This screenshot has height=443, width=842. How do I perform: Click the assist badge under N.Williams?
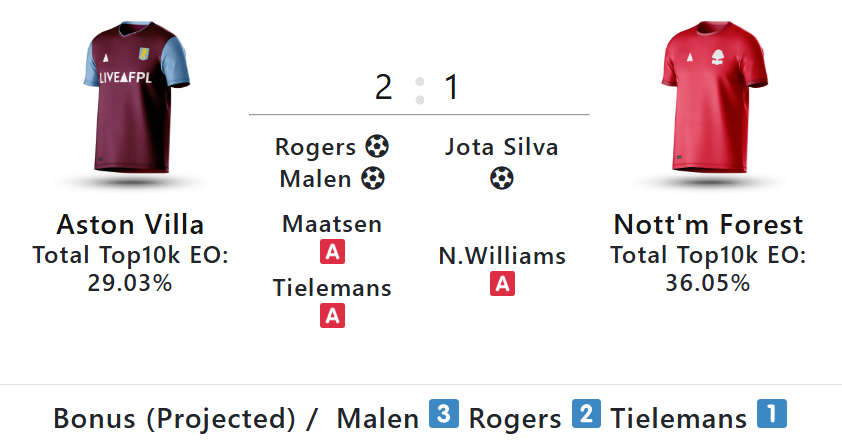(502, 284)
